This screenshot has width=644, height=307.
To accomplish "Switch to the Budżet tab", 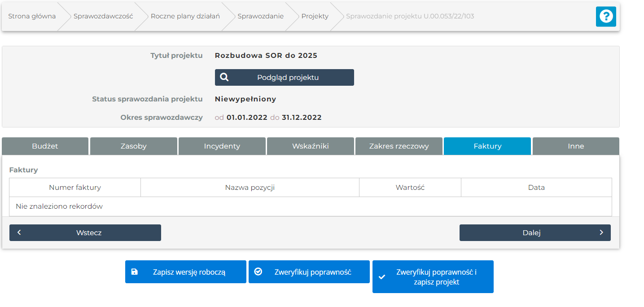I will [45, 146].
